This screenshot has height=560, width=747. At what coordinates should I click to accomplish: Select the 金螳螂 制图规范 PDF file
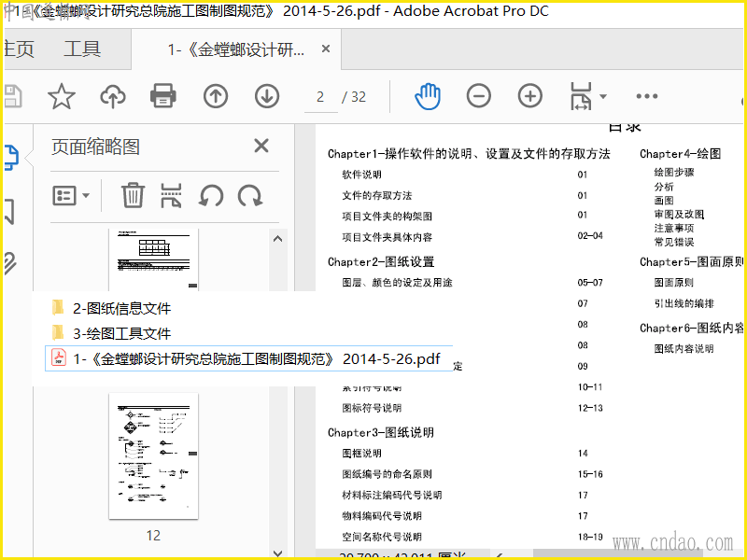pyautogui.click(x=248, y=358)
